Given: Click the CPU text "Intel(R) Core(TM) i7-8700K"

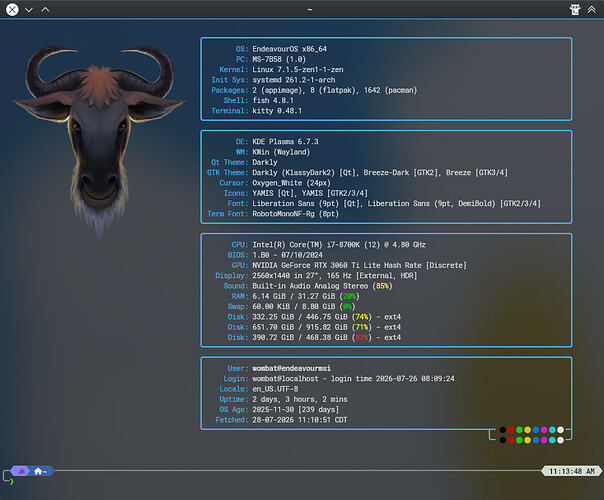Looking at the screenshot, I should tap(308, 245).
